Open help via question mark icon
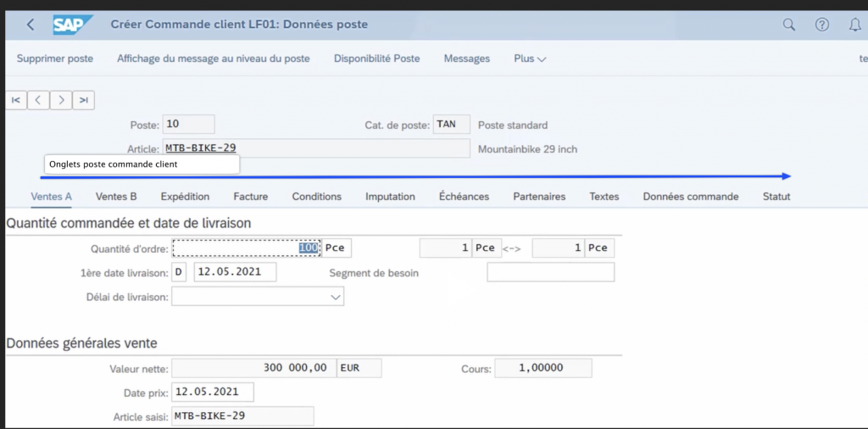Image resolution: width=868 pixels, height=429 pixels. point(822,25)
